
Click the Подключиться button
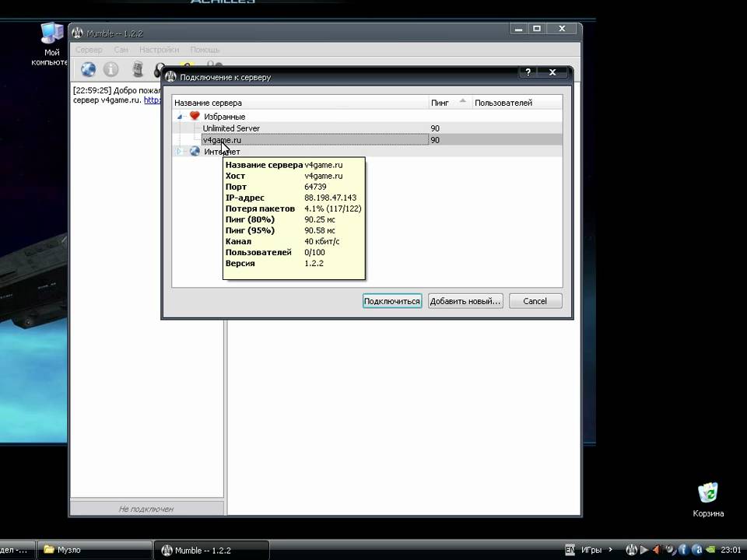point(392,301)
